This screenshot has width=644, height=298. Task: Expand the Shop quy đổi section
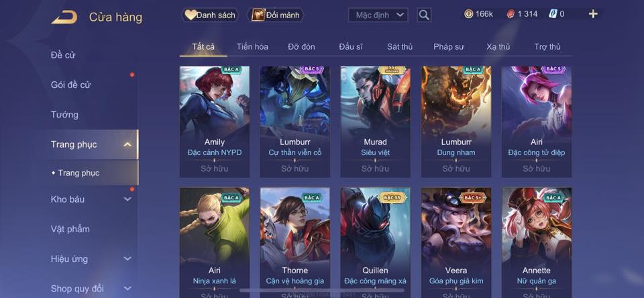pyautogui.click(x=127, y=289)
